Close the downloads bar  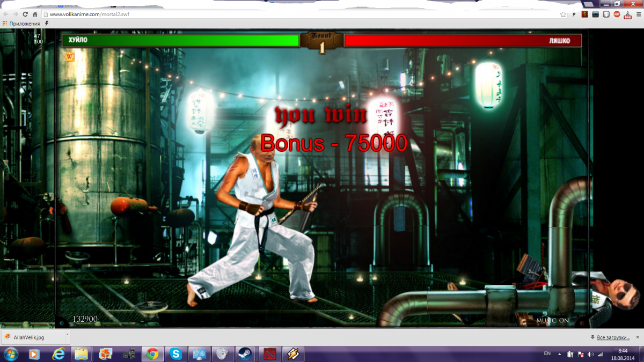pyautogui.click(x=638, y=337)
